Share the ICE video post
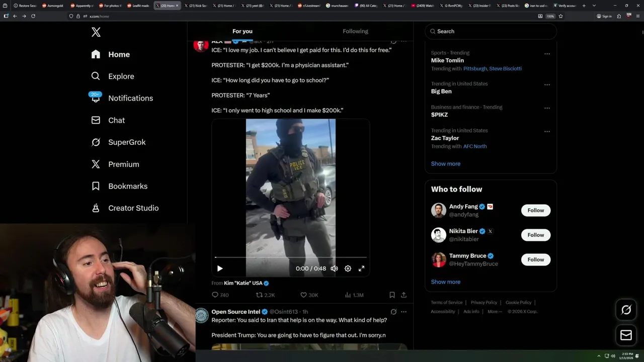Viewport: 644px width, 362px height. coord(404,295)
